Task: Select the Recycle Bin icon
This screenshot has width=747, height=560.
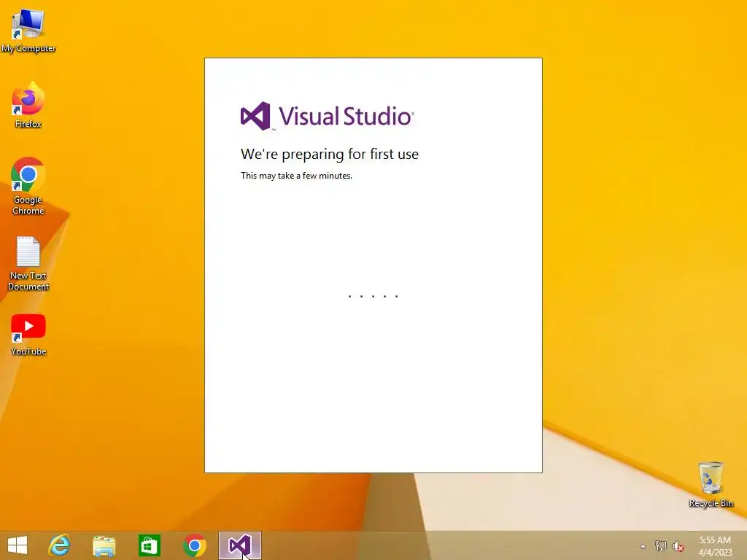Action: [711, 484]
